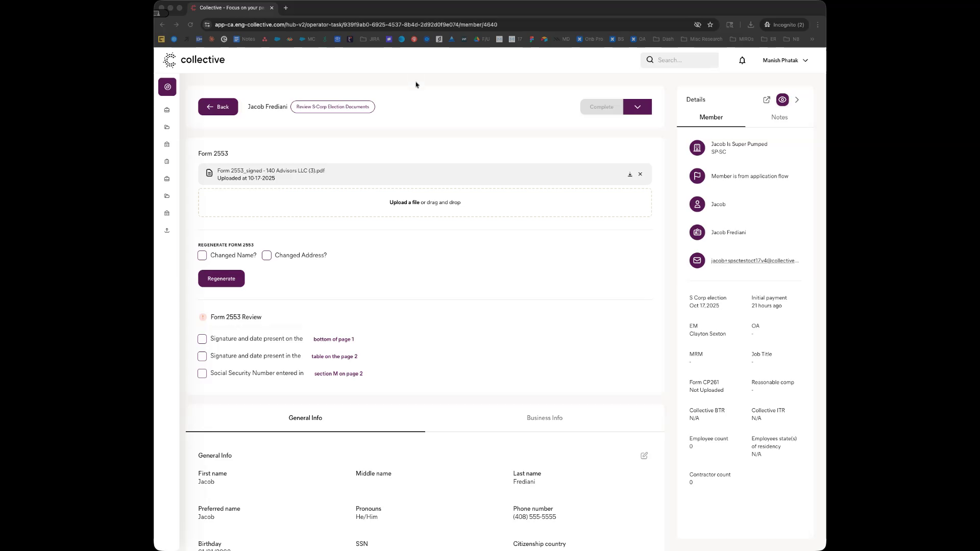The width and height of the screenshot is (980, 551).
Task: Click the Collective logo
Action: 194,60
